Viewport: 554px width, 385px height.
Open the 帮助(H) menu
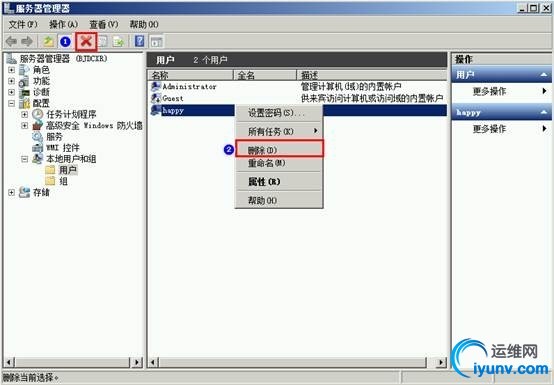(144, 24)
